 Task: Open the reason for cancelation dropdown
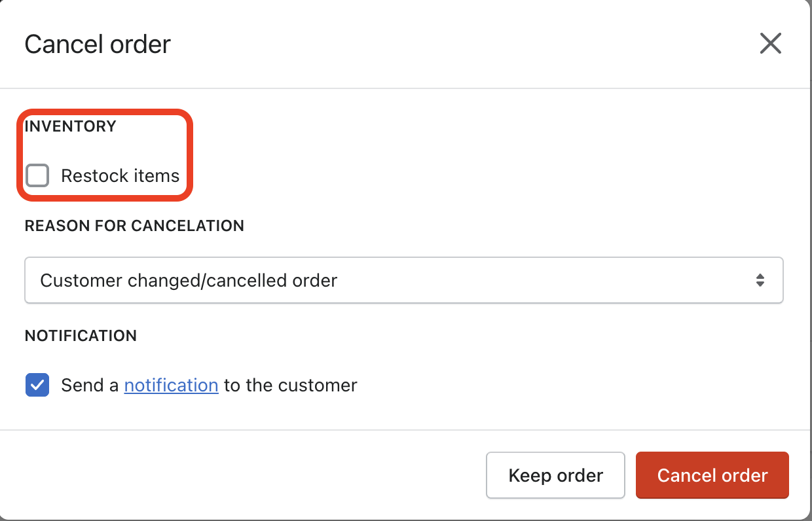coord(403,280)
